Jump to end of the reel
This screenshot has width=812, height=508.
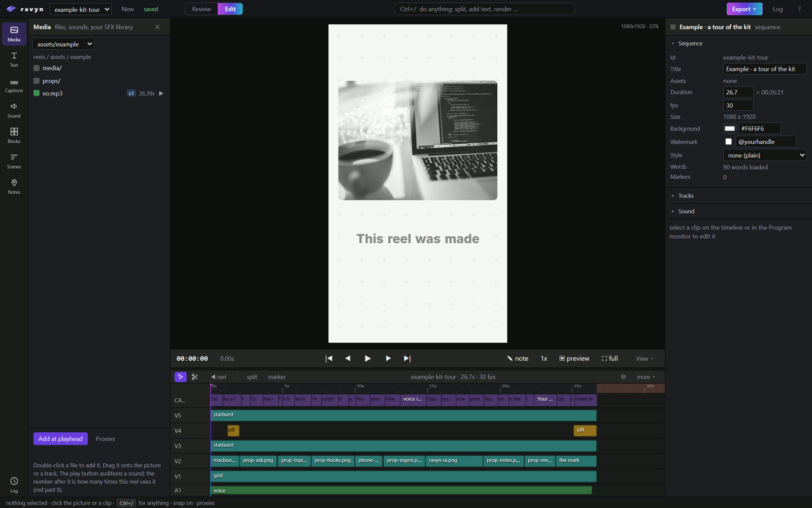tap(407, 359)
